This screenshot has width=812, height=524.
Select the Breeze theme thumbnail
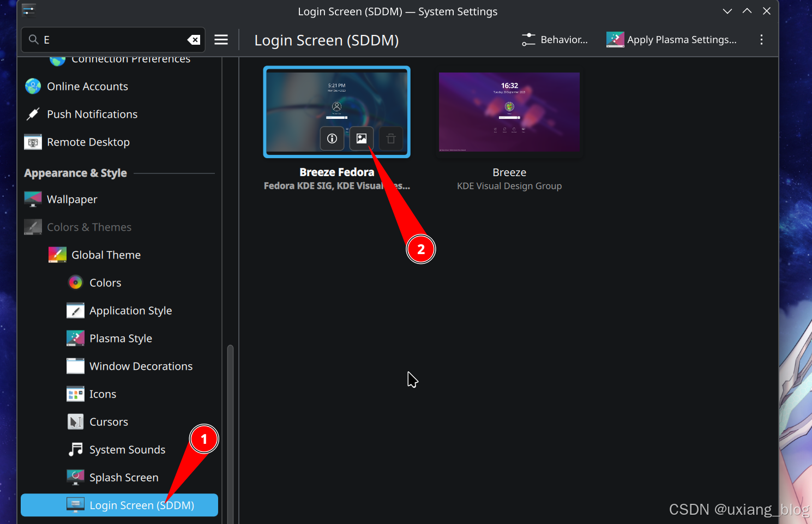click(509, 112)
